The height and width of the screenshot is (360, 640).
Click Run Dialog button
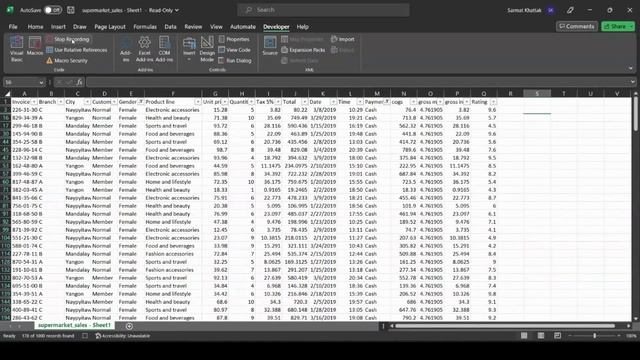click(x=235, y=60)
